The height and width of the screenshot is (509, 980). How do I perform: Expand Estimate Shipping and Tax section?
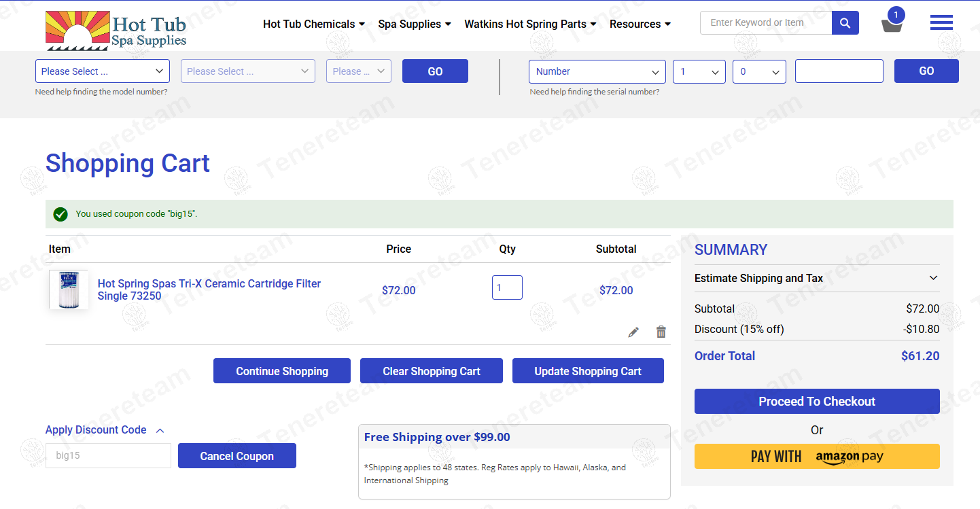click(x=816, y=278)
